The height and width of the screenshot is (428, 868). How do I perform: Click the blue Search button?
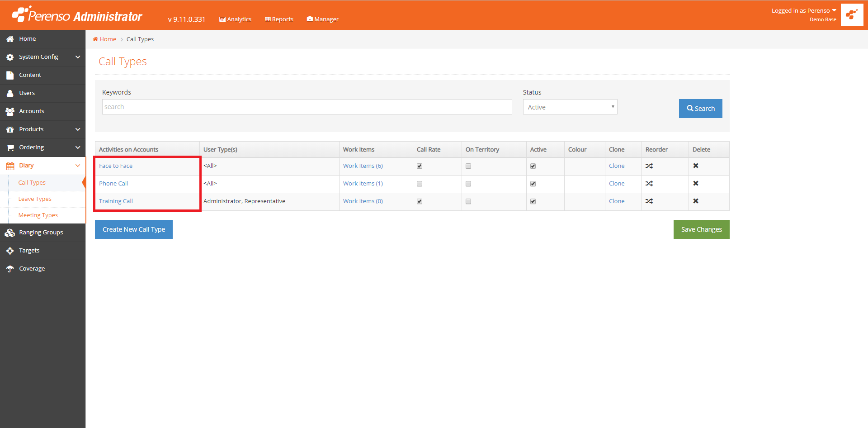[701, 109]
